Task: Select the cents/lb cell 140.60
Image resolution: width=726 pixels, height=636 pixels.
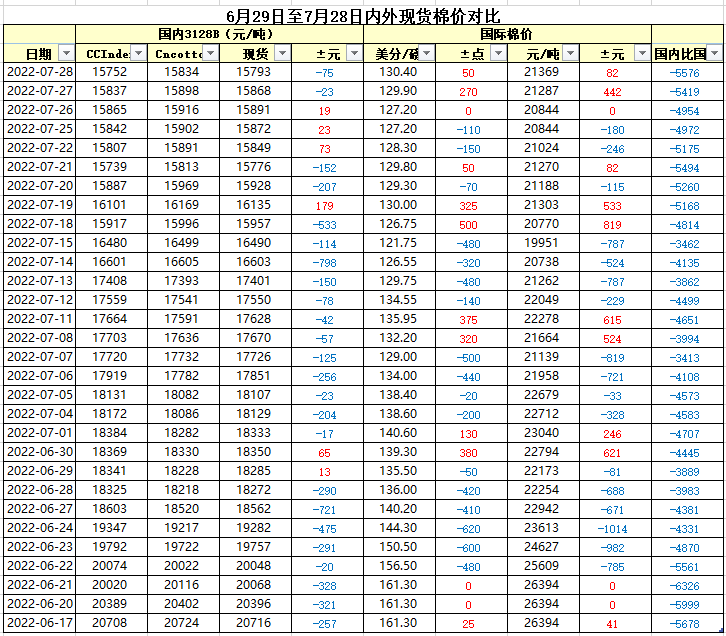Action: [400, 433]
